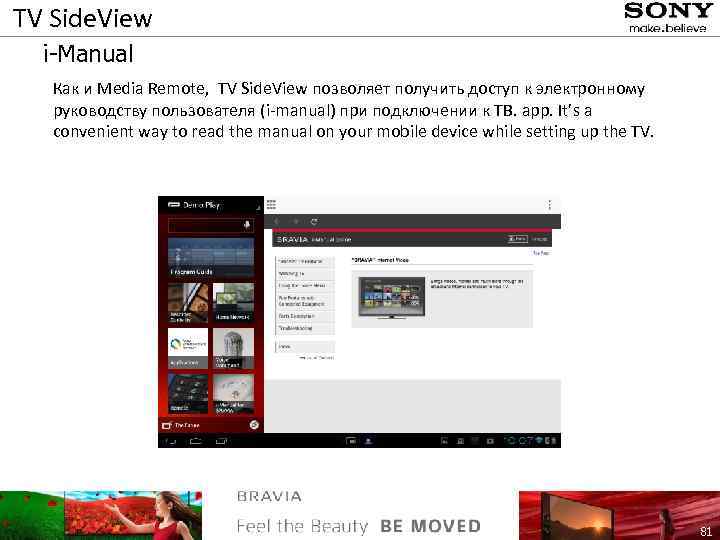The height and width of the screenshot is (540, 720).
Task: Open the Program Guide tile
Action: [x=211, y=257]
